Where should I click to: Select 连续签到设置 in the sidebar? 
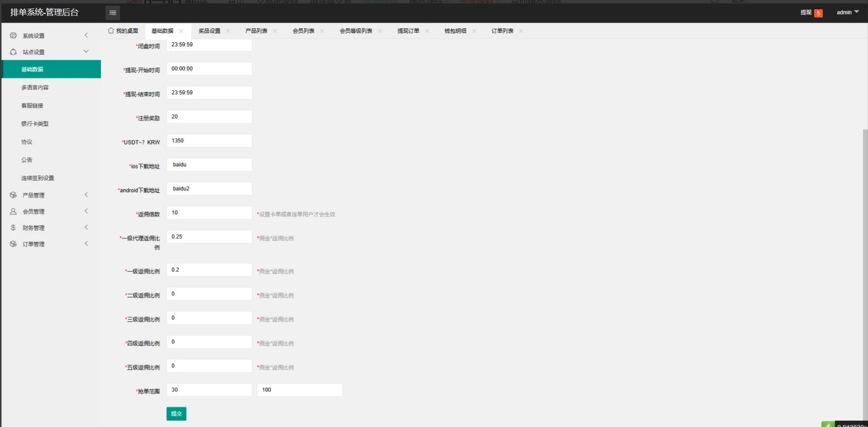[38, 178]
